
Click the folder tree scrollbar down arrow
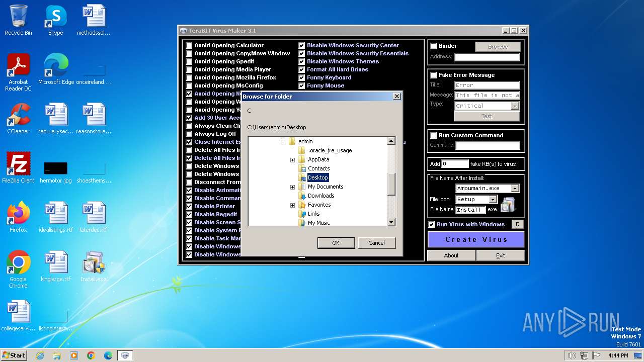391,222
